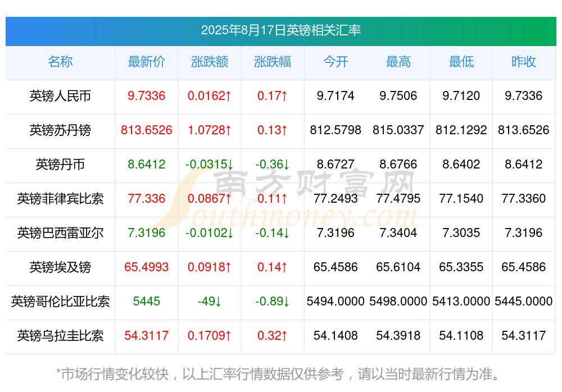Click the 最低 column header
This screenshot has height=392, width=562.
461,62
